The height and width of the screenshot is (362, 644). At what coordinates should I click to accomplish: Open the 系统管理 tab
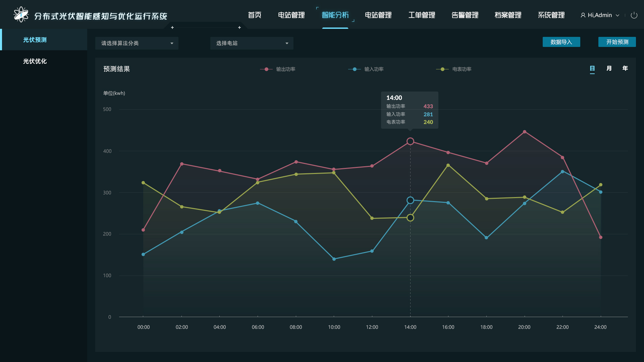(x=551, y=15)
